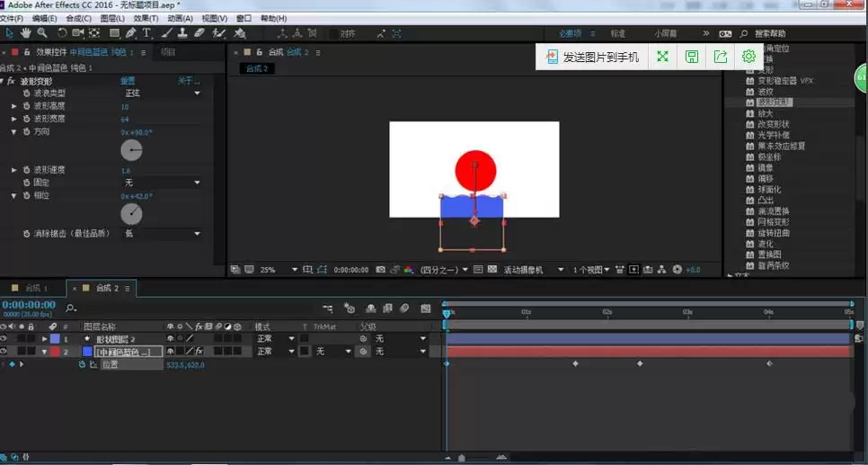
Task: Select the Pen tool
Action: (x=130, y=33)
